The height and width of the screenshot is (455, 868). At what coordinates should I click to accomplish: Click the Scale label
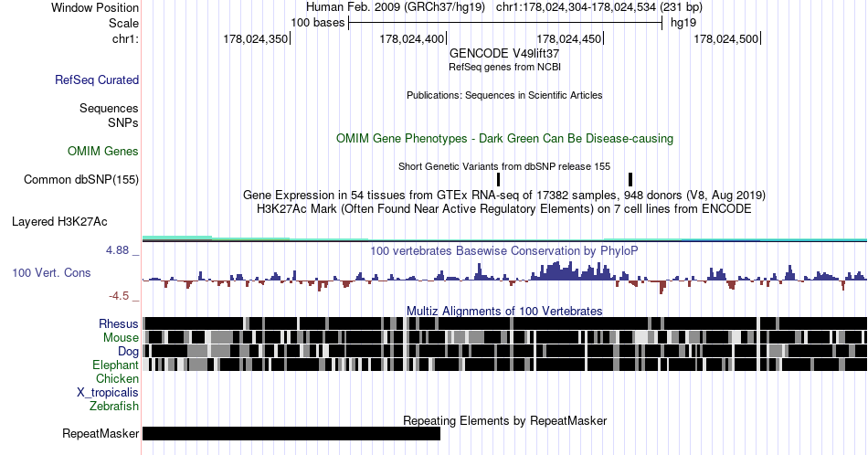(x=123, y=23)
